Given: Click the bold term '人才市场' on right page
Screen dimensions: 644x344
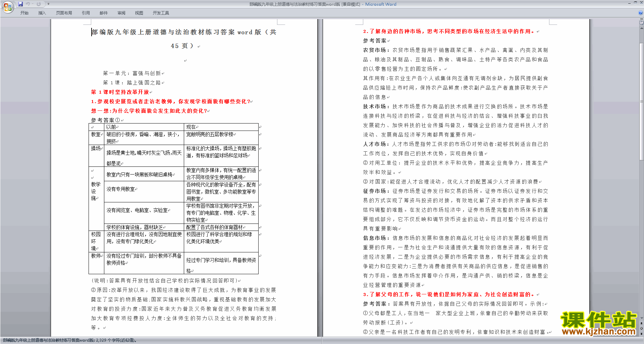Looking at the screenshot, I should (374, 144).
